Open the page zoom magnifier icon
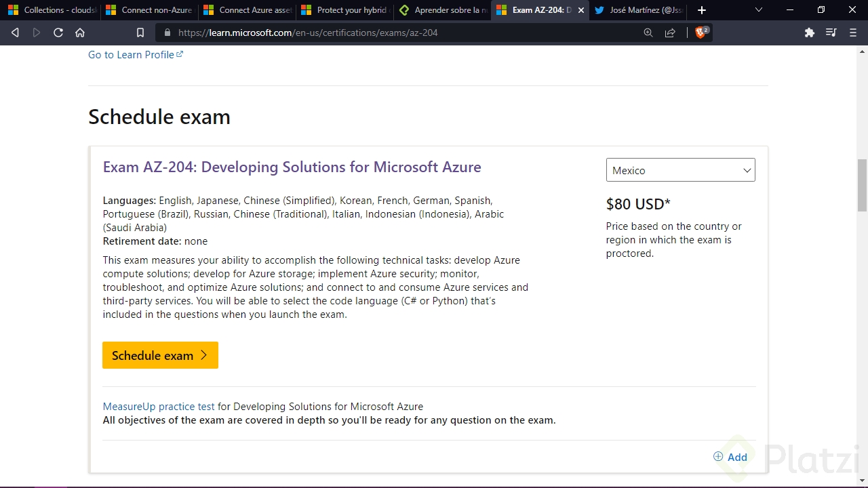This screenshot has width=868, height=488. tap(648, 32)
